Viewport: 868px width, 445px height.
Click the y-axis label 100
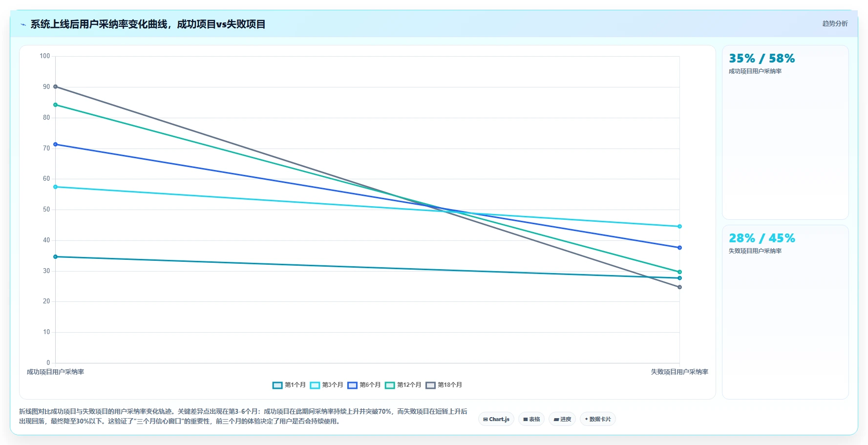tap(45, 56)
